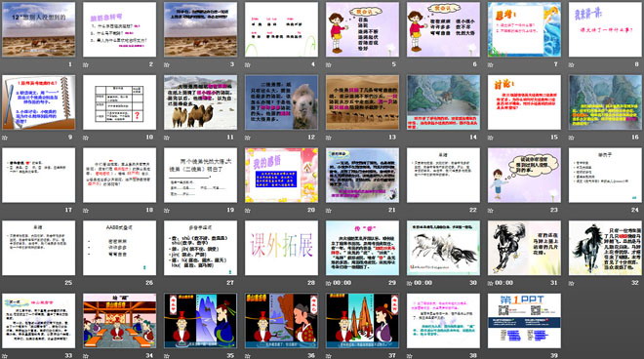This screenshot has width=644, height=359.
Task: Click the transition star icon under slide 29
Action: pyautogui.click(x=329, y=283)
